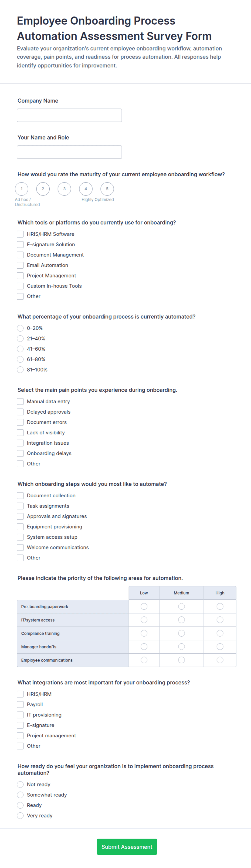Tick IT provisioning integration checkbox
Image resolution: width=251 pixels, height=868 pixels.
(20, 715)
